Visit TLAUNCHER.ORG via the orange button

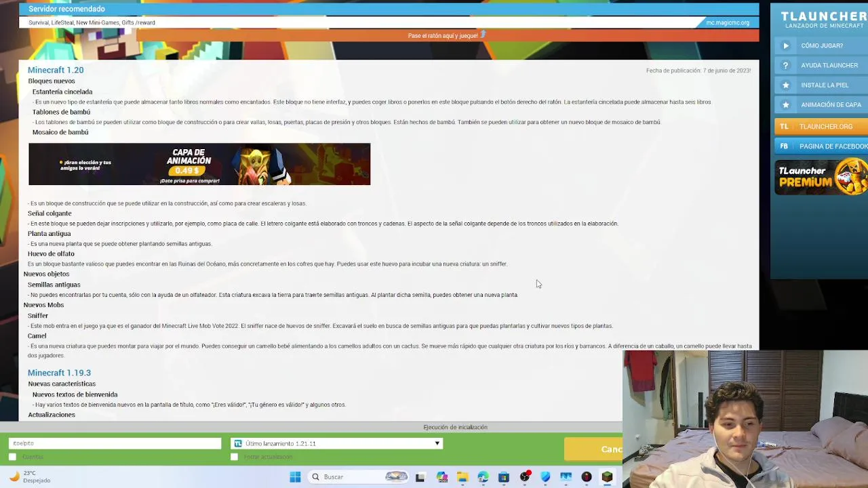tap(821, 126)
